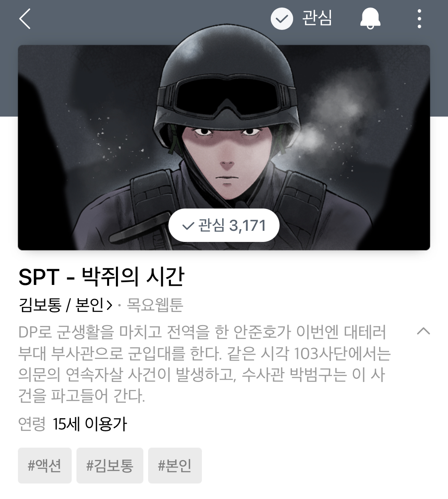Screen dimensions: 448x499
Task: Tap the 관심 3,171 pill button
Action: click(x=224, y=225)
